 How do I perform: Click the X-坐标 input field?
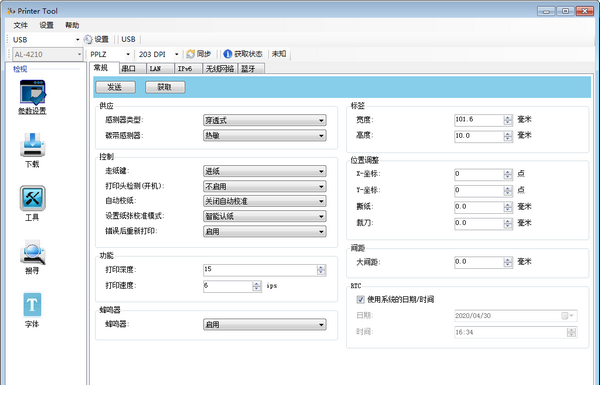pyautogui.click(x=479, y=174)
